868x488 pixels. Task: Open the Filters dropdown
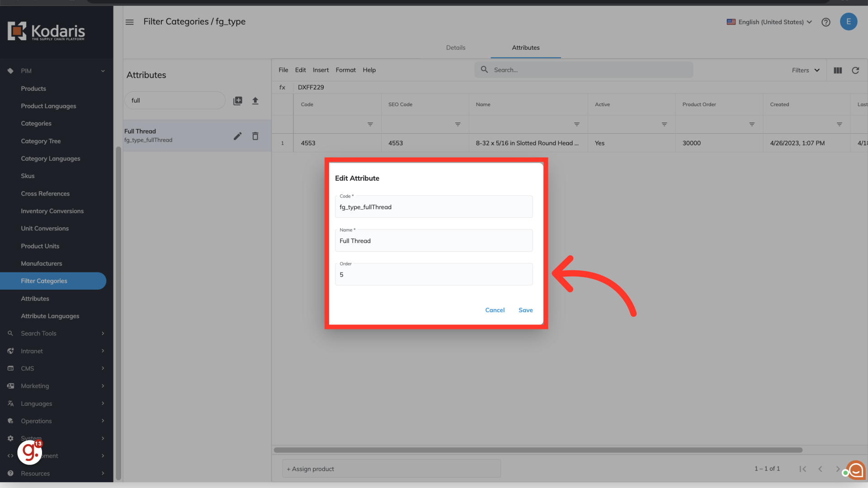tap(806, 70)
